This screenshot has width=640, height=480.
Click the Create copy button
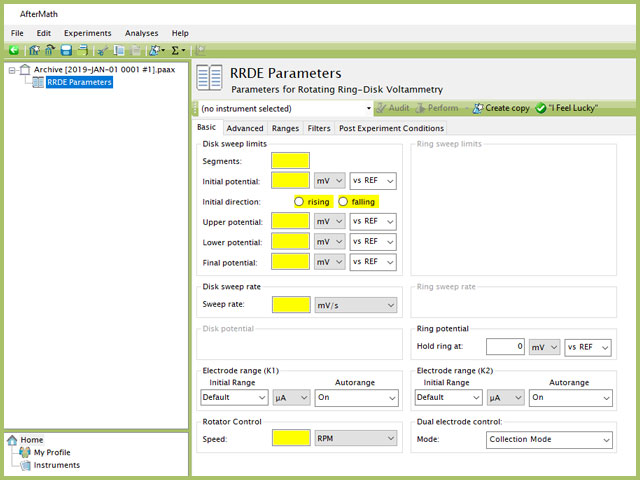coord(501,108)
